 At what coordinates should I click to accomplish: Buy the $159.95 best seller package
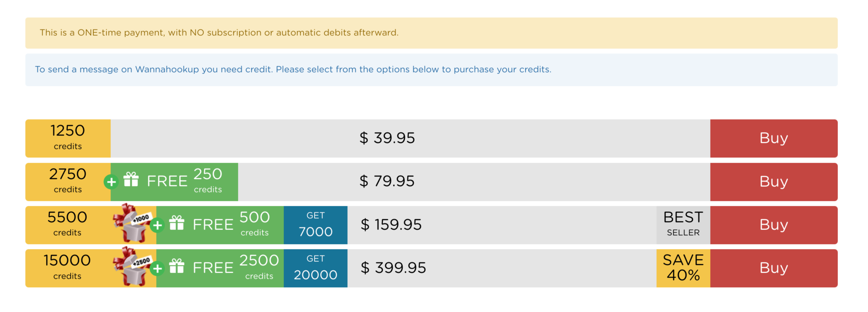click(x=773, y=225)
